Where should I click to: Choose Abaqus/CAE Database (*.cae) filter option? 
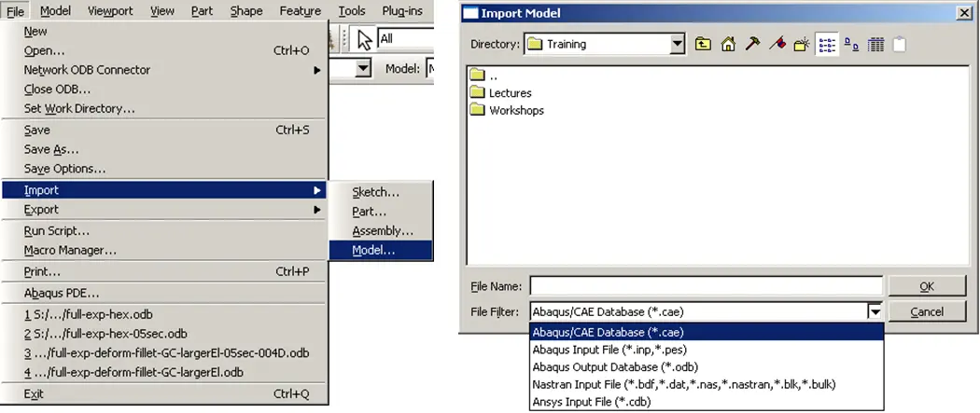point(707,332)
